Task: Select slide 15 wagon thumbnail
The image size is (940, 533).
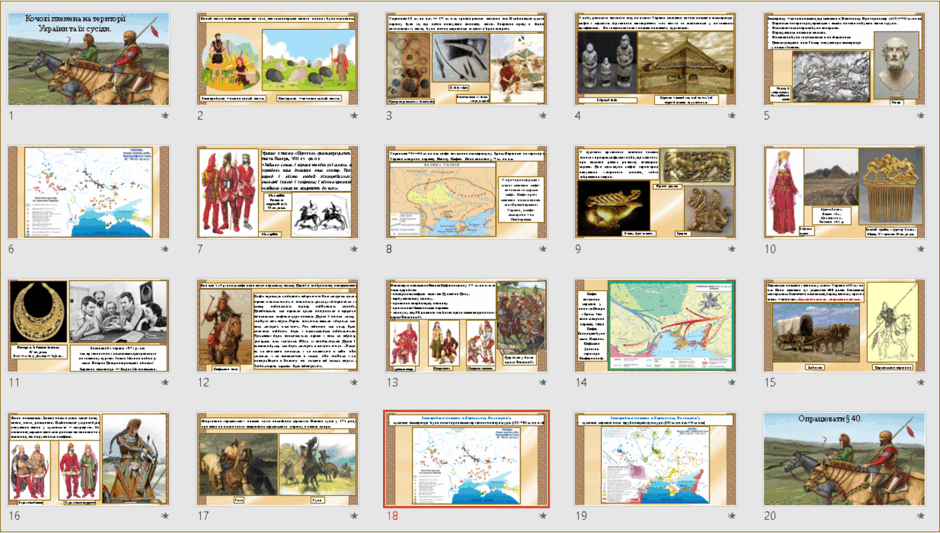Action: pos(844,326)
